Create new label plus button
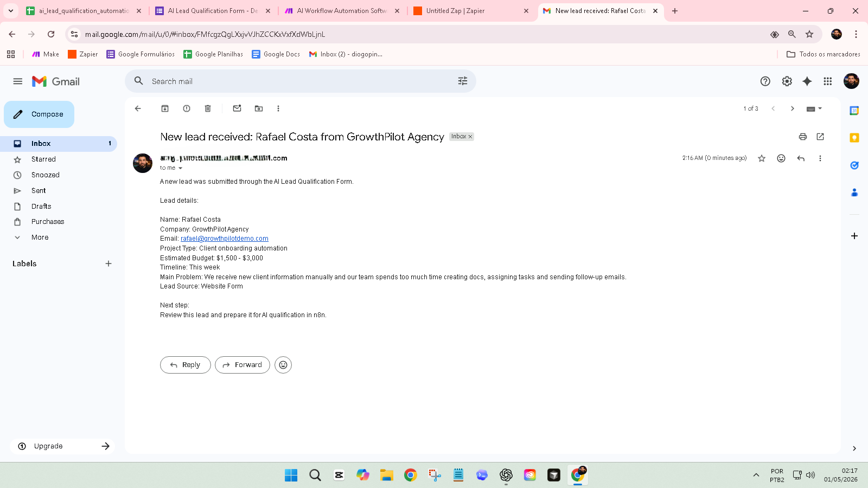This screenshot has height=488, width=868. click(x=108, y=264)
